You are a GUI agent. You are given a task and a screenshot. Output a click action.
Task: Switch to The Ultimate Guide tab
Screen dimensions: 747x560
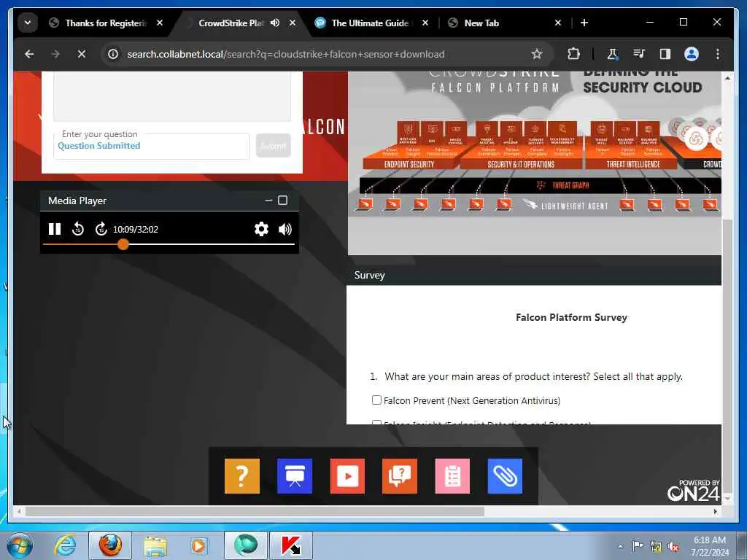[x=370, y=23]
